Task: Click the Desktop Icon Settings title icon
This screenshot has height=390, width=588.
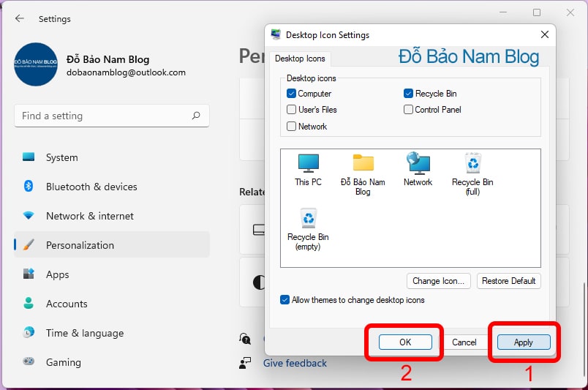Action: 276,34
